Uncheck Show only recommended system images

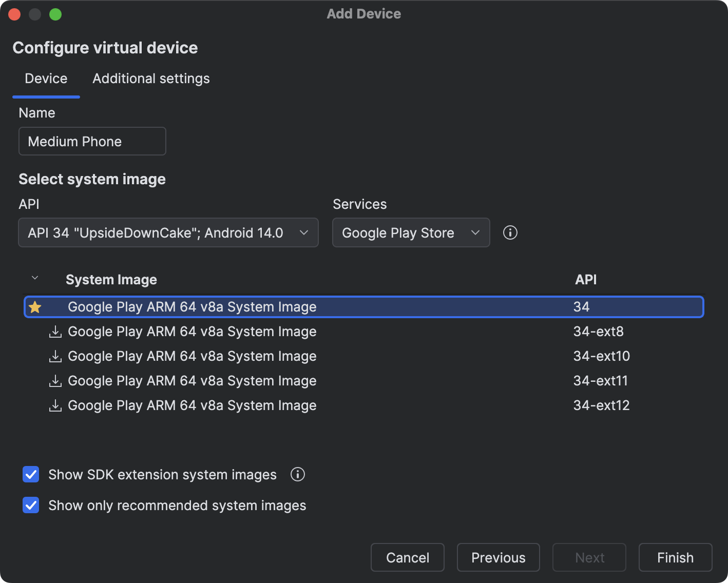31,506
